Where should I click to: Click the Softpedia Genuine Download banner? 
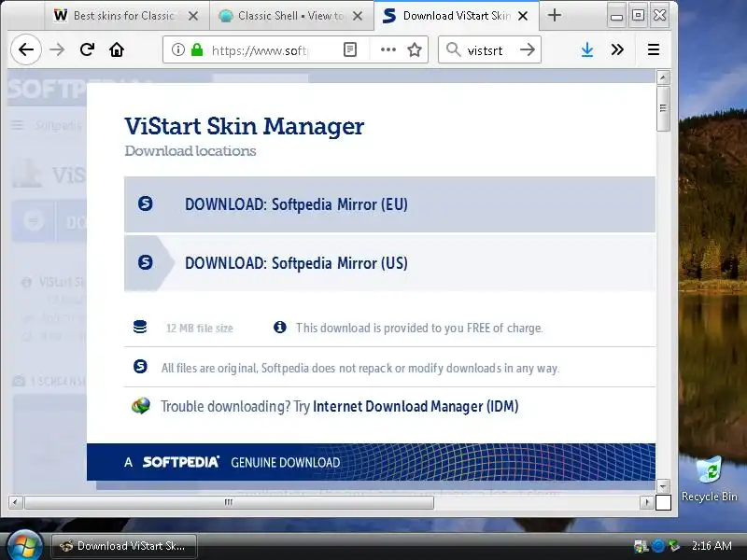pyautogui.click(x=371, y=462)
